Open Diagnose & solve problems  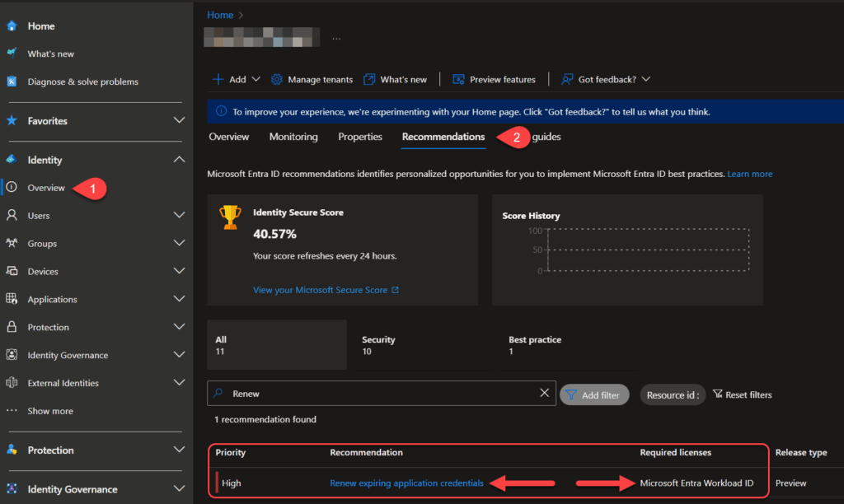tap(83, 82)
